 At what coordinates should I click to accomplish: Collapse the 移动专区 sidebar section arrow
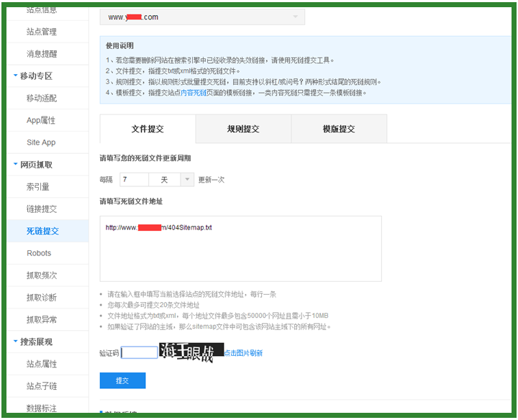pos(16,76)
